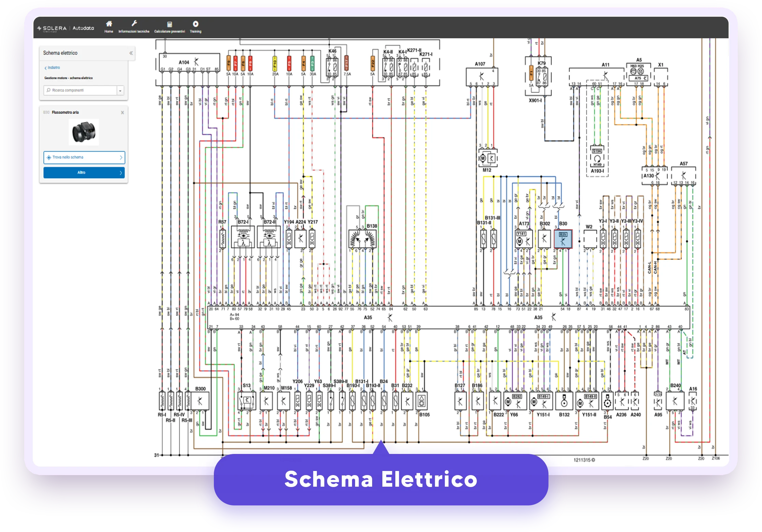Select the A107 control unit symbol
This screenshot has height=532, width=762.
point(482,77)
